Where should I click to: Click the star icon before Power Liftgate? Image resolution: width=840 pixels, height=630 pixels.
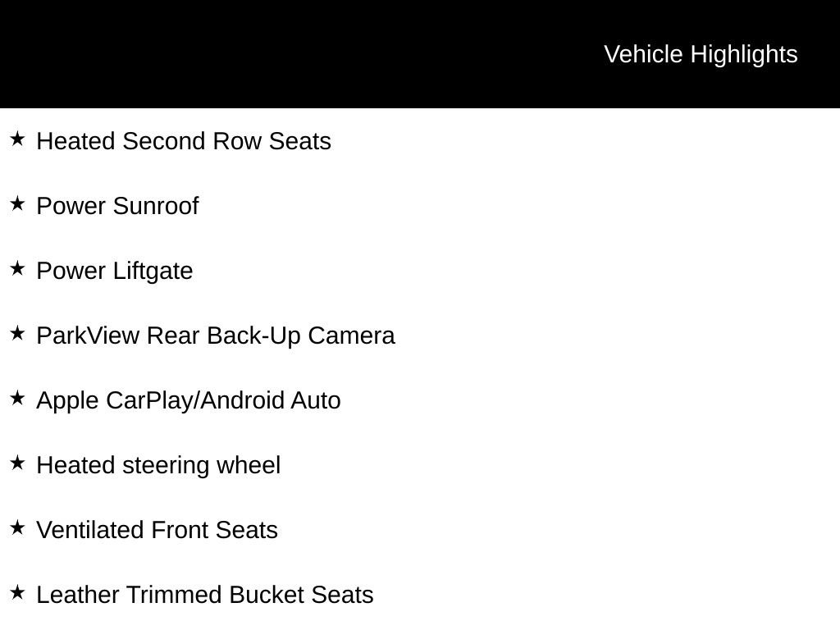17,269
